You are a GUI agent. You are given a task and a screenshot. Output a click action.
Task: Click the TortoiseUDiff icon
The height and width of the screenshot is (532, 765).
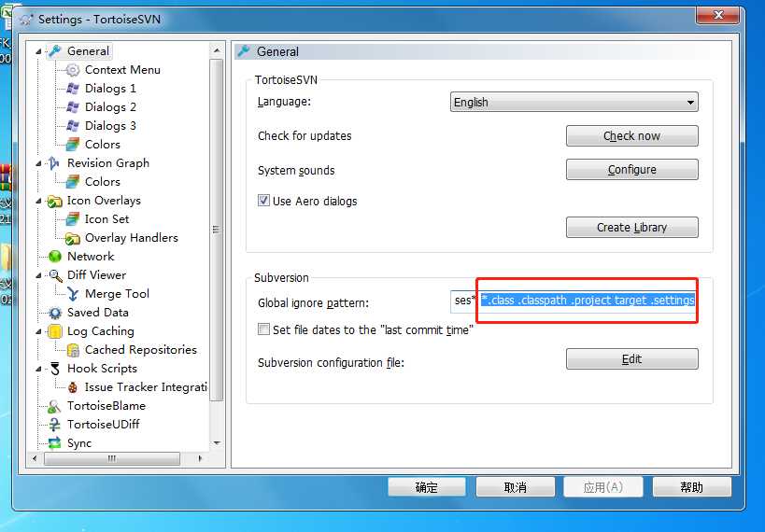click(x=54, y=425)
